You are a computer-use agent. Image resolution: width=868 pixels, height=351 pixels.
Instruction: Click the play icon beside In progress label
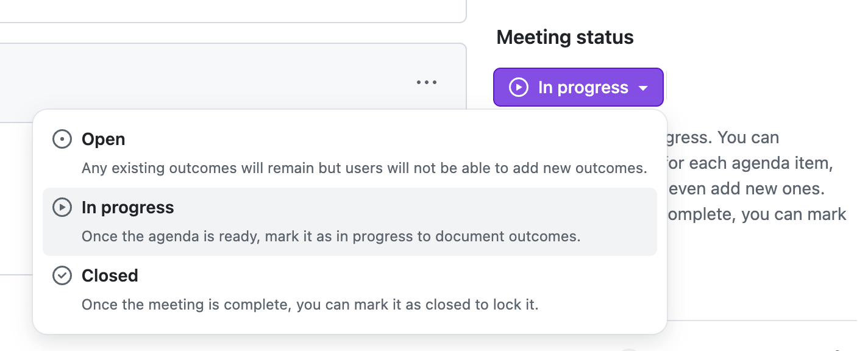click(62, 208)
